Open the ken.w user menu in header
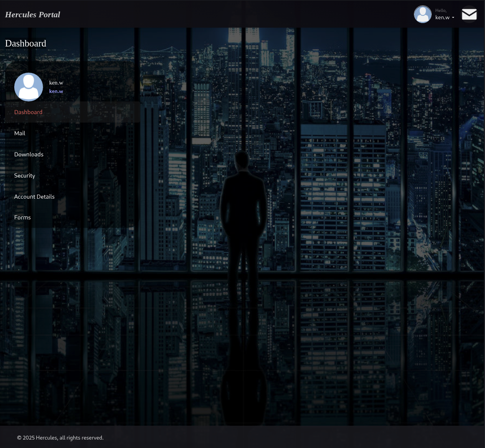The height and width of the screenshot is (448, 485). (x=442, y=17)
